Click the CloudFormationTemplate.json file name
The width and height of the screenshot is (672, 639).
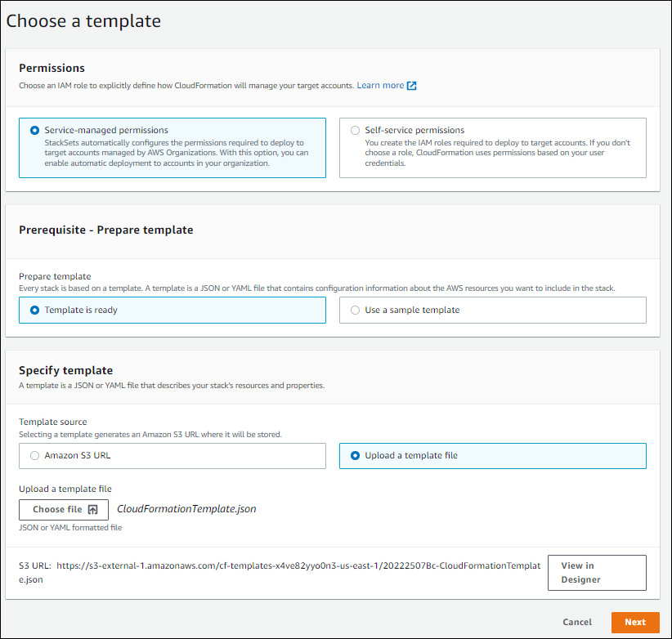pyautogui.click(x=188, y=508)
